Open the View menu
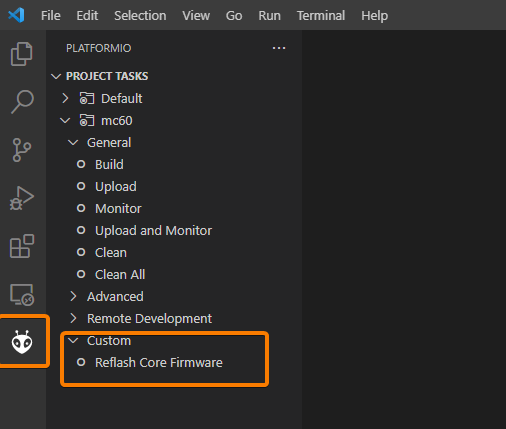This screenshot has width=506, height=429. click(196, 16)
